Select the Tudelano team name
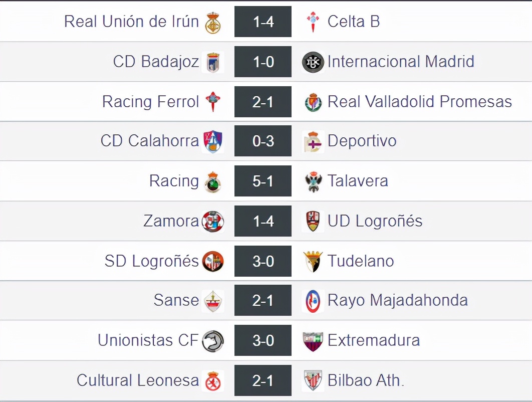 pyautogui.click(x=361, y=261)
